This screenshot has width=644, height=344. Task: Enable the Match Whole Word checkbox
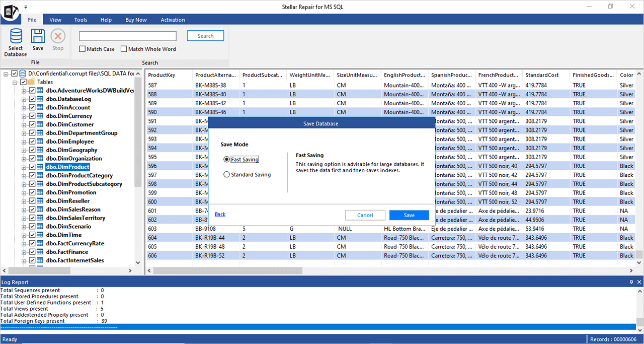(124, 49)
